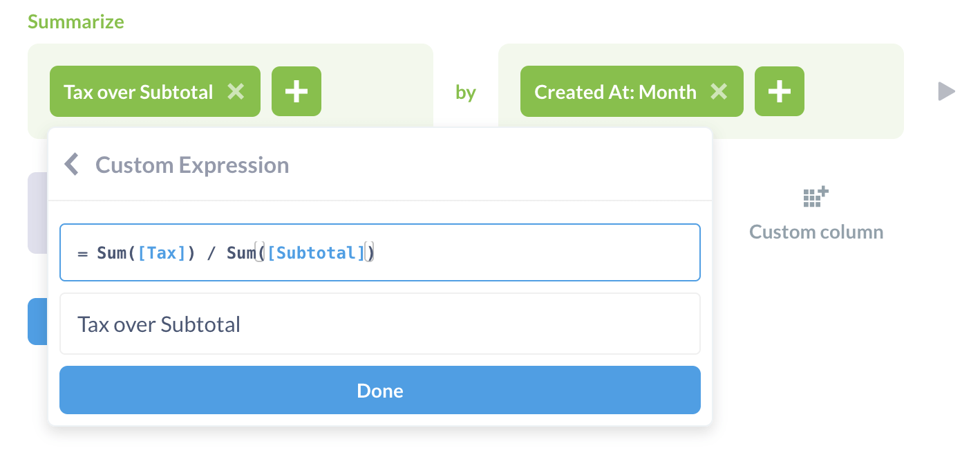
Task: Remove the Tax over Subtotal metric
Action: point(236,92)
